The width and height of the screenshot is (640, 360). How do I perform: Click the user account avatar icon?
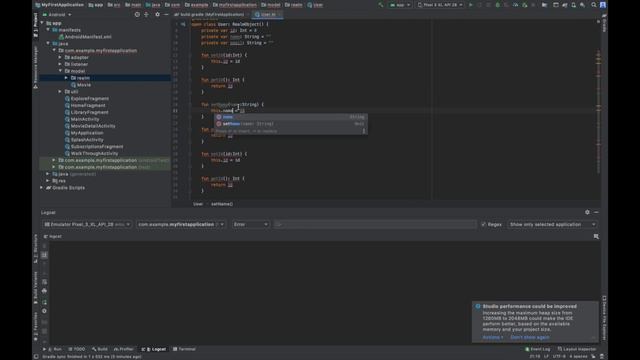602,5
